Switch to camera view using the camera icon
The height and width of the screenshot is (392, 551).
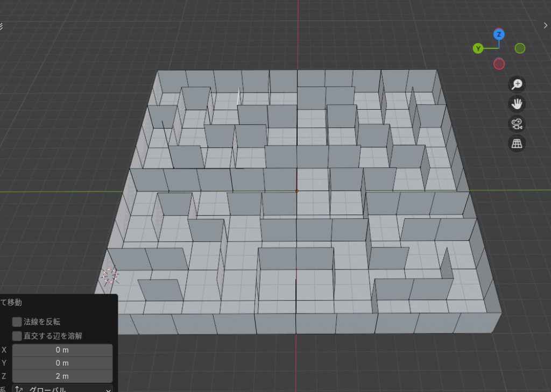click(x=516, y=123)
